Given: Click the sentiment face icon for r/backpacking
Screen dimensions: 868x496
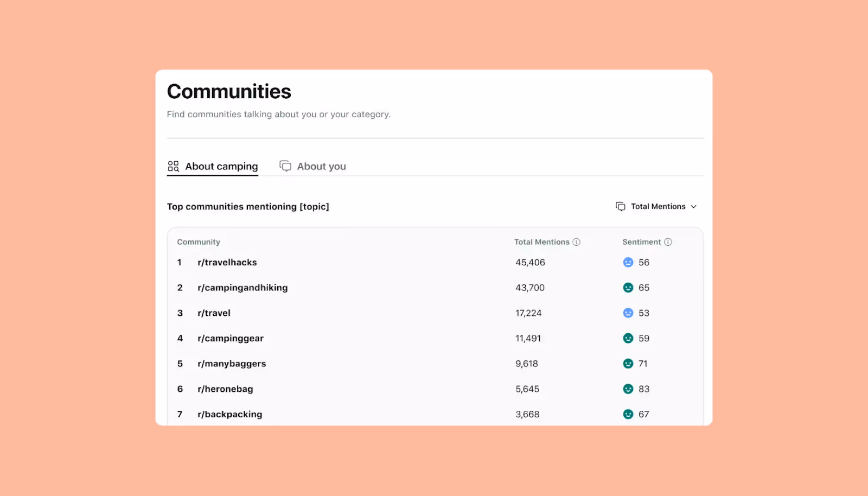Looking at the screenshot, I should (x=628, y=414).
